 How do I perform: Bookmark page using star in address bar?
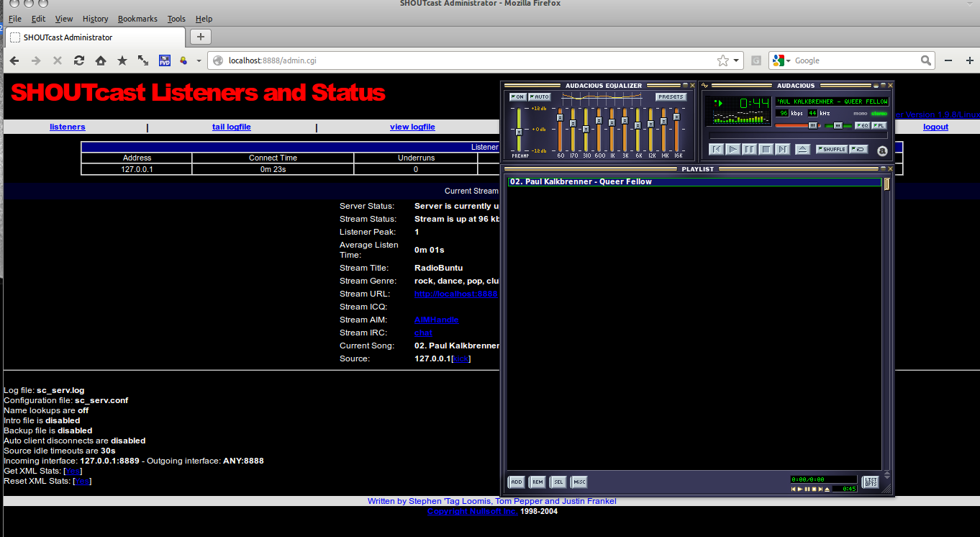pyautogui.click(x=722, y=61)
